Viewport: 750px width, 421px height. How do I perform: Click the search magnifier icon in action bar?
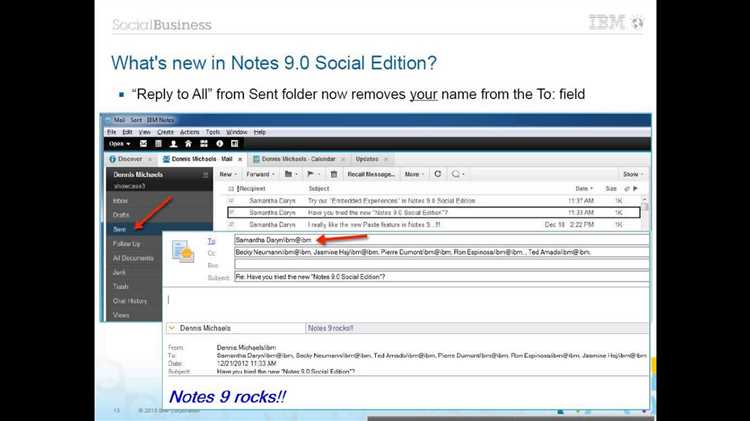[456, 174]
